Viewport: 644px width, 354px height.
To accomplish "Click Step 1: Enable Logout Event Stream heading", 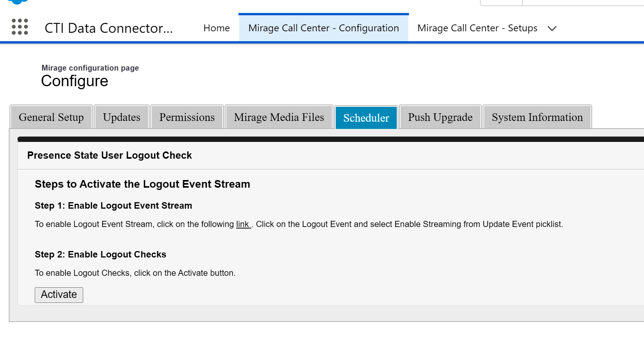I will pos(113,206).
